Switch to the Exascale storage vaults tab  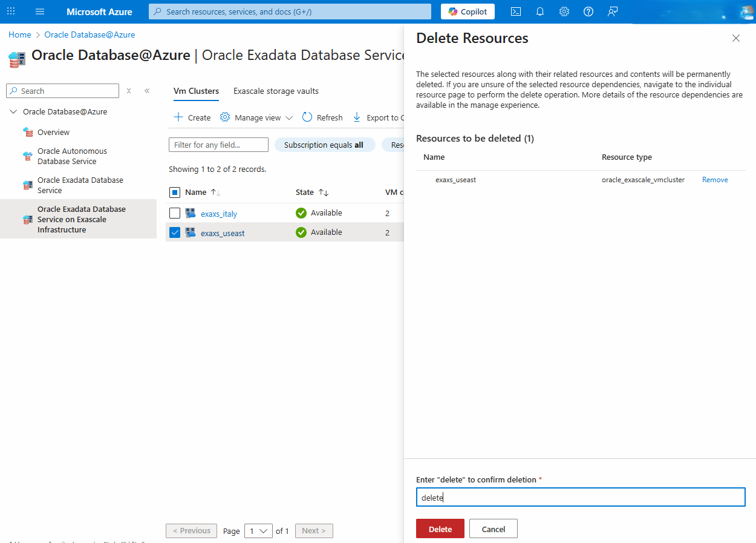(x=276, y=91)
